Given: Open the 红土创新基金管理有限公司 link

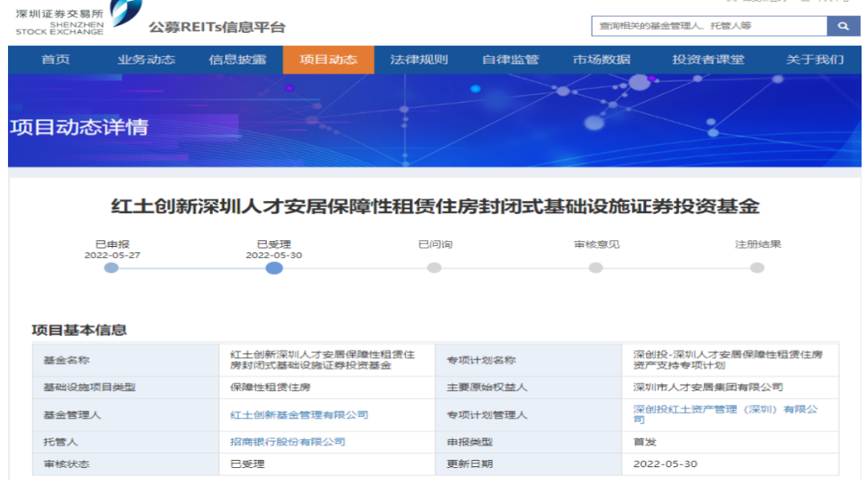Looking at the screenshot, I should (x=299, y=415).
